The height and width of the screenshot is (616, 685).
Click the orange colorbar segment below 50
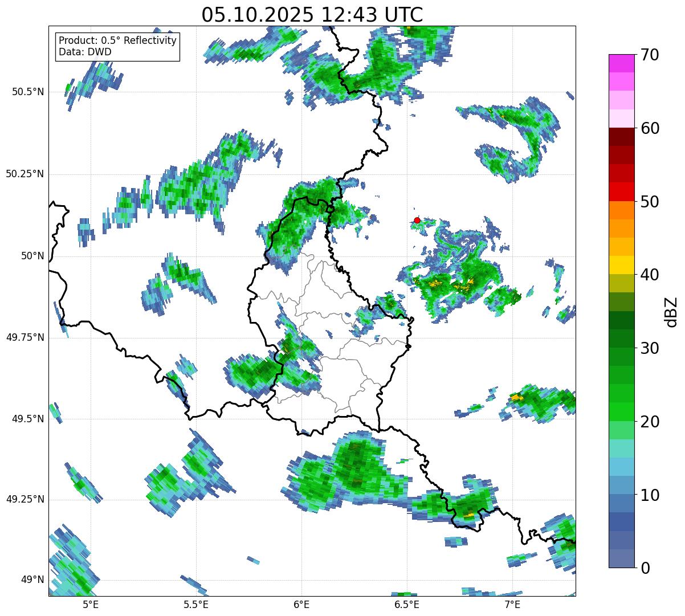(621, 210)
